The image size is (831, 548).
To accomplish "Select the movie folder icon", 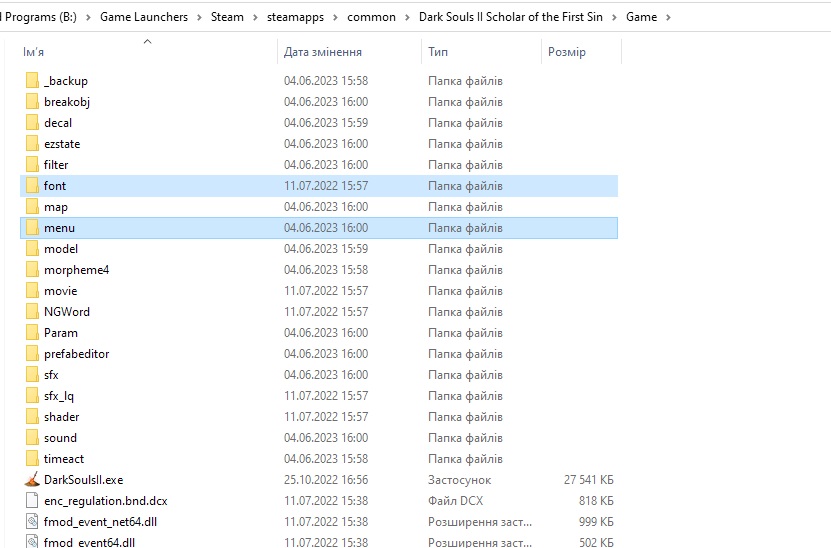I will pos(32,290).
